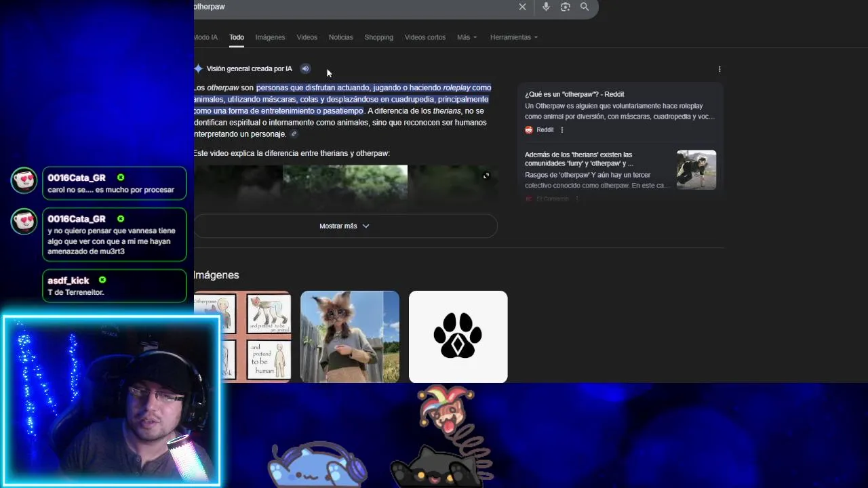
Task: Open the Imágenes tab
Action: [270, 37]
